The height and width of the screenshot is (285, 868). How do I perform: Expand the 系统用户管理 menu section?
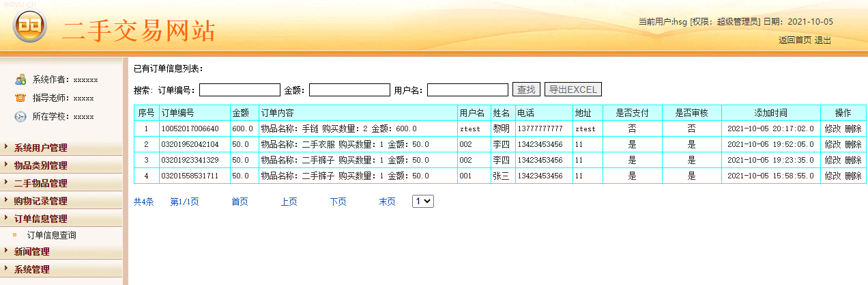[41, 148]
